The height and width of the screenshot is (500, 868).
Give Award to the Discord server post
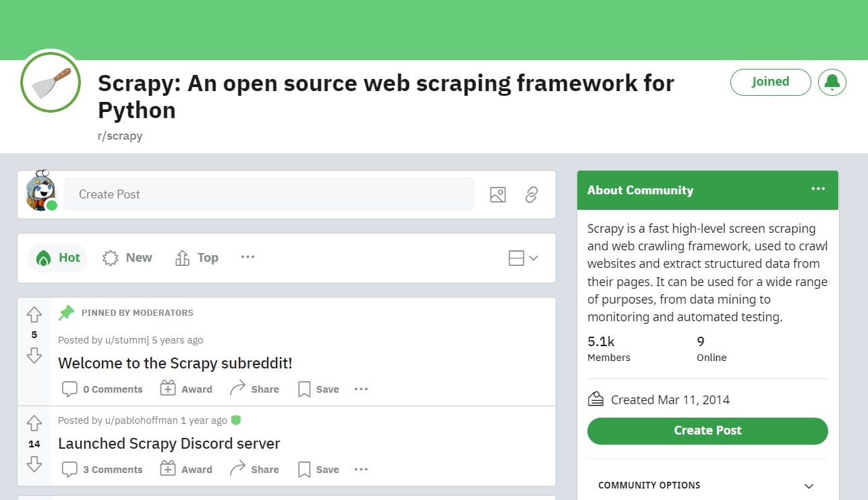186,470
